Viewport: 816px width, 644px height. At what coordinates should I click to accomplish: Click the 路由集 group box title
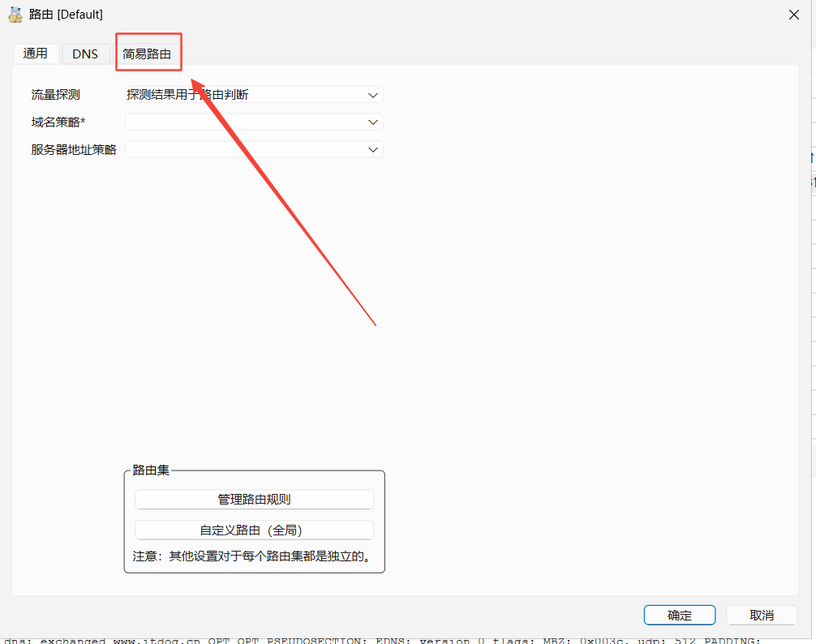(x=151, y=470)
